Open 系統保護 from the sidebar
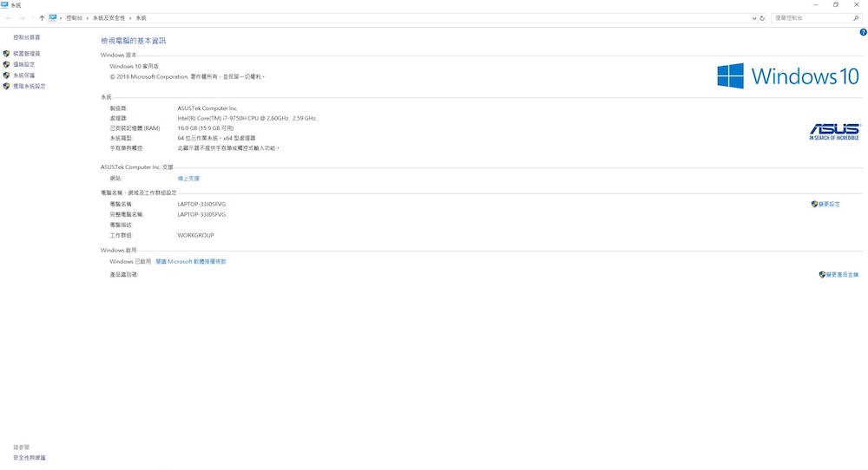This screenshot has width=868, height=470. pos(23,75)
